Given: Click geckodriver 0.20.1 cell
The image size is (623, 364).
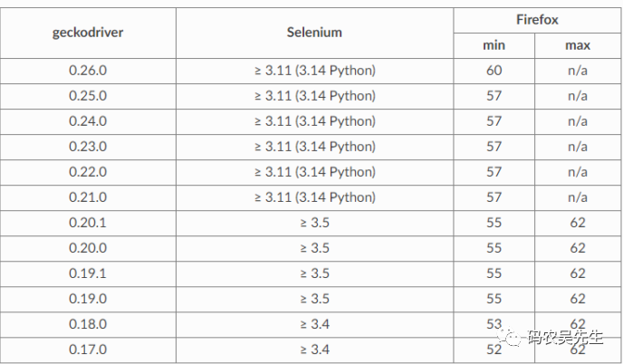Looking at the screenshot, I should 88,223.
